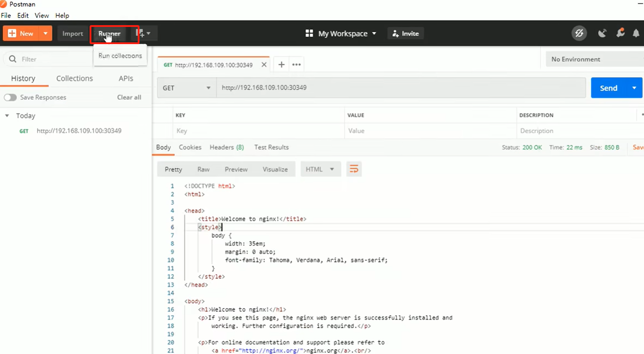
Task: Click the request URL input field
Action: (x=401, y=88)
